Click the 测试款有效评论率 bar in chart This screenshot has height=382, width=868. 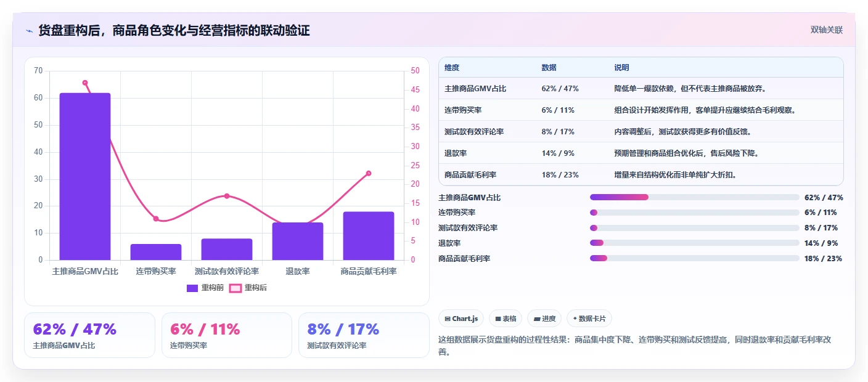[227, 250]
